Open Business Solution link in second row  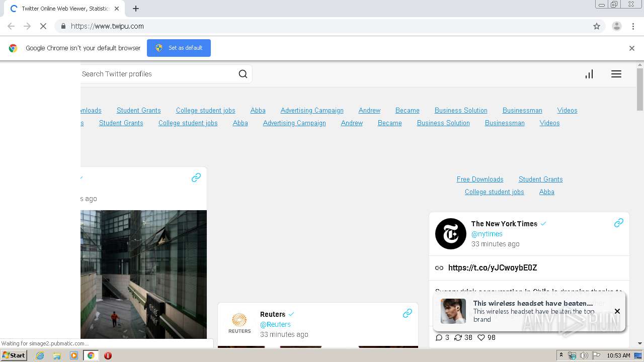(443, 123)
